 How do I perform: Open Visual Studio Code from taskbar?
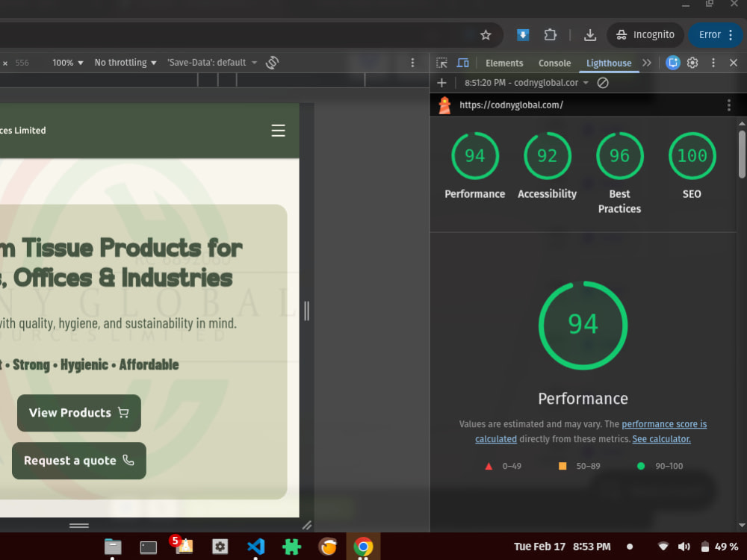[255, 547]
